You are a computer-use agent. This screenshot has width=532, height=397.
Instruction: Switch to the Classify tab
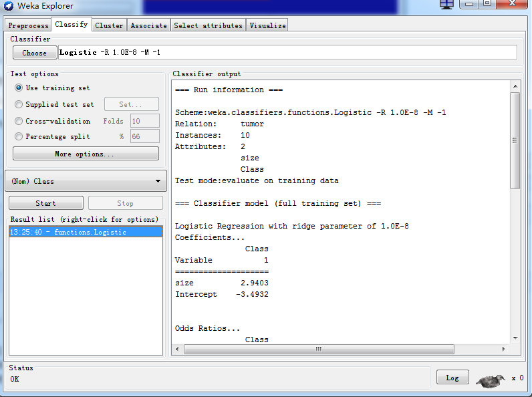tap(72, 25)
